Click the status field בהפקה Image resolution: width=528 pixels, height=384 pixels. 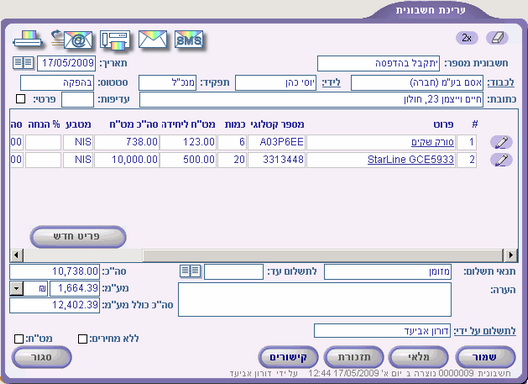[x=57, y=83]
